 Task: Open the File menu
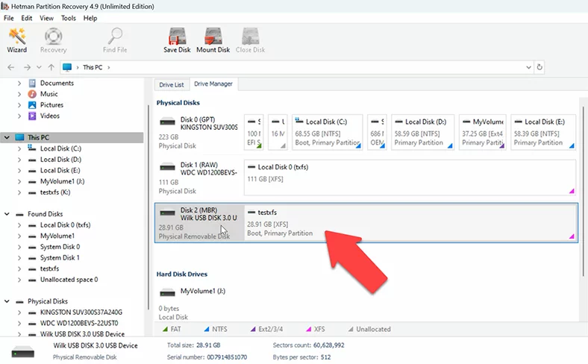tap(9, 18)
